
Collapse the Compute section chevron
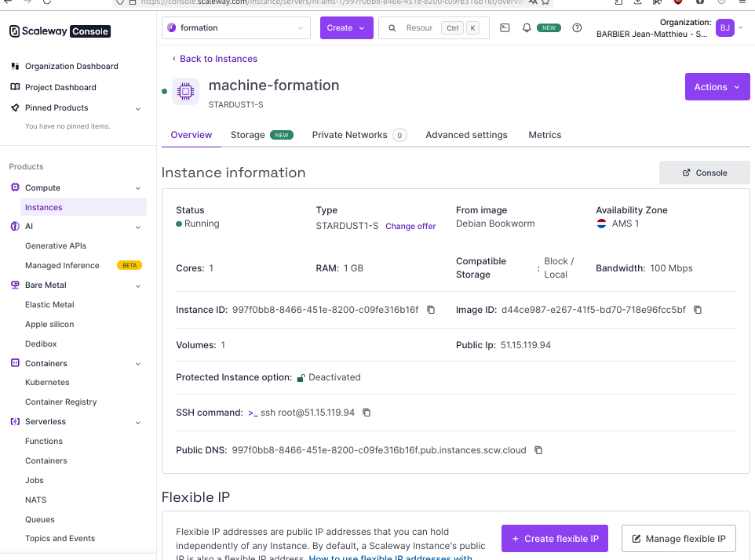(x=138, y=188)
